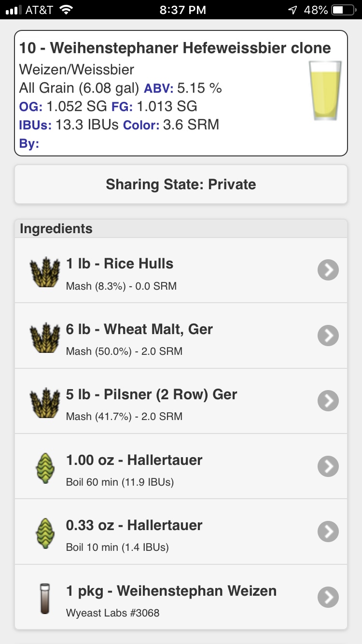
Task: Open Weihenstephan Weizen yeast chevron
Action: pyautogui.click(x=328, y=598)
